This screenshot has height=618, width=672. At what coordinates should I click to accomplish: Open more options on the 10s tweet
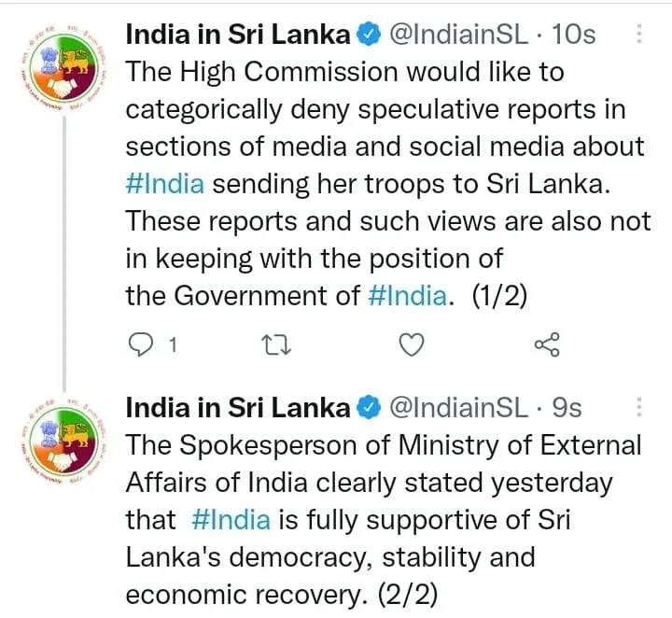(638, 34)
